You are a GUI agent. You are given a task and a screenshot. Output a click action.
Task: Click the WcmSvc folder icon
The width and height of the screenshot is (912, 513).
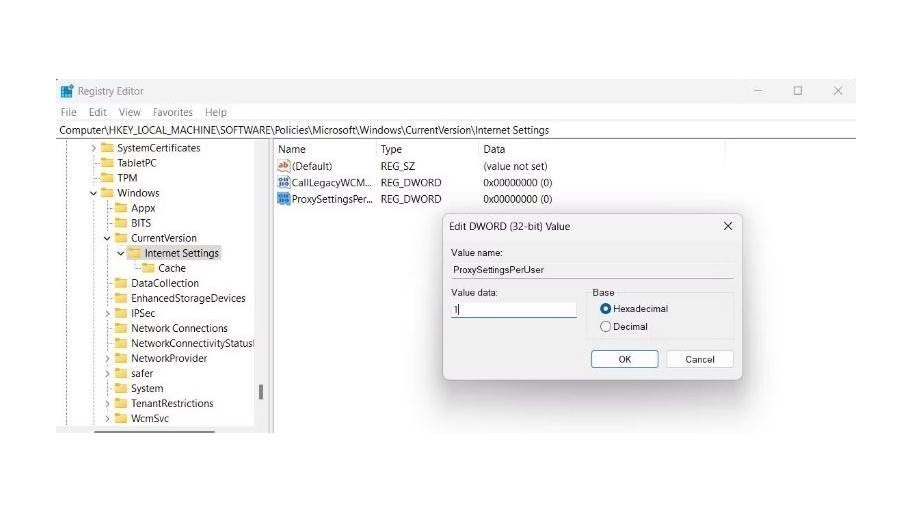click(121, 418)
